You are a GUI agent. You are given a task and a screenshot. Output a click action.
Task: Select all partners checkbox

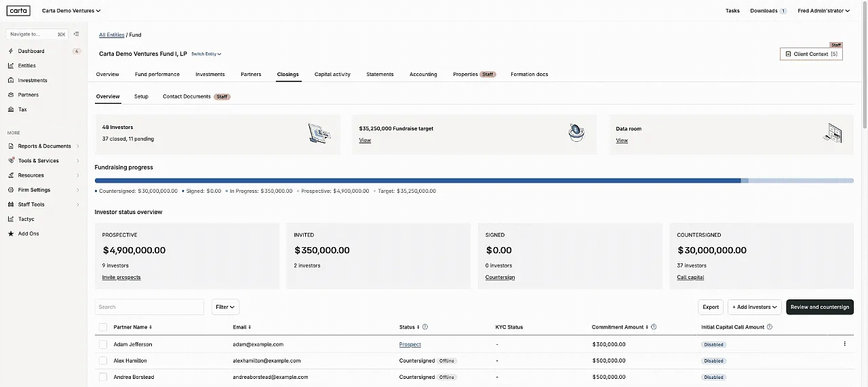point(103,327)
